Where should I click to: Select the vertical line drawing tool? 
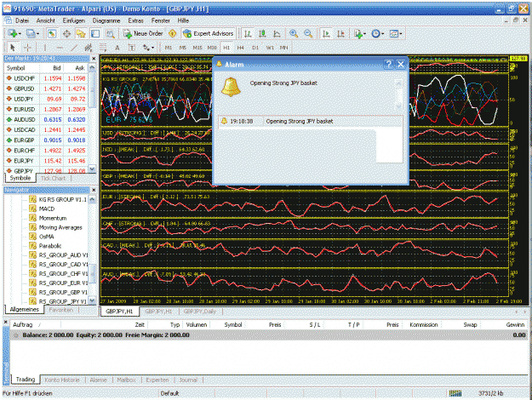click(45, 48)
